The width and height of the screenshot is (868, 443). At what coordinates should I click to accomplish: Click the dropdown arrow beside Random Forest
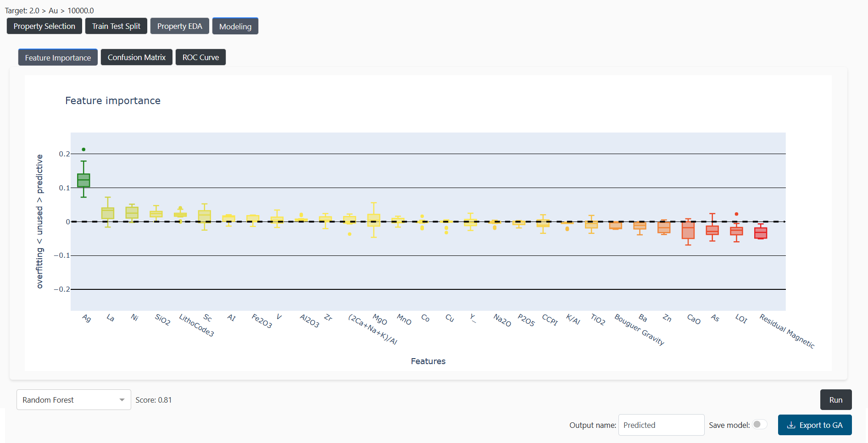(x=122, y=400)
